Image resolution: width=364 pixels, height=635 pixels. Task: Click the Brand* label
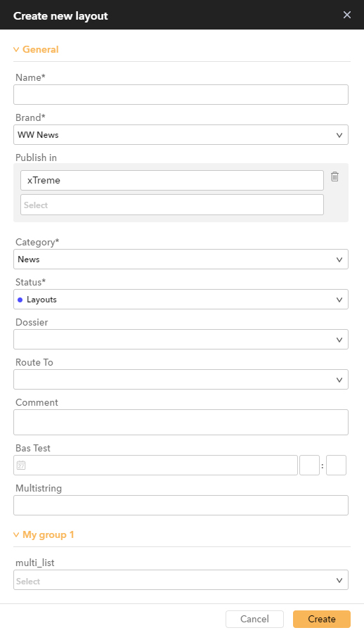click(30, 117)
